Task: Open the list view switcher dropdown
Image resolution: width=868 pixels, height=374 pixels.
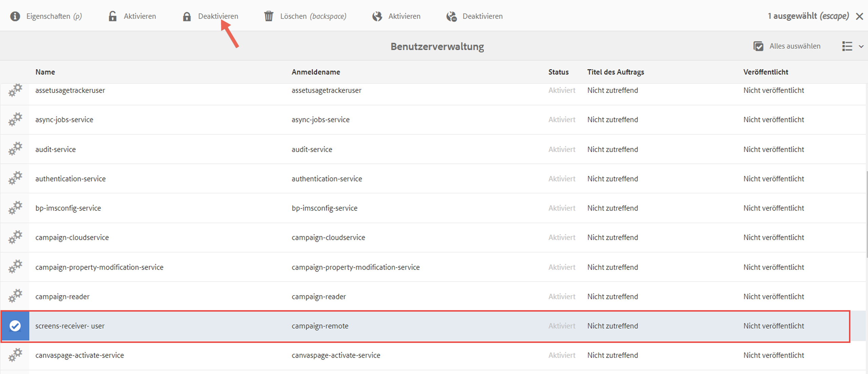Action: (x=847, y=46)
